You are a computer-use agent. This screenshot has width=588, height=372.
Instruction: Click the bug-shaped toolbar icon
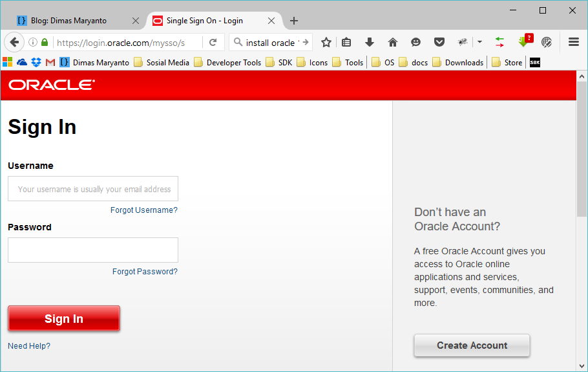pos(463,43)
